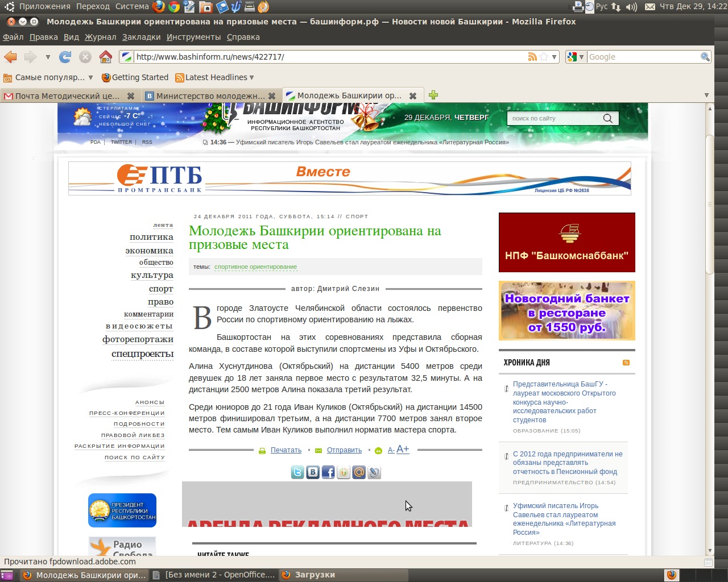The width and height of the screenshot is (728, 582).
Task: Bookmark page with the star icon
Action: (544, 57)
